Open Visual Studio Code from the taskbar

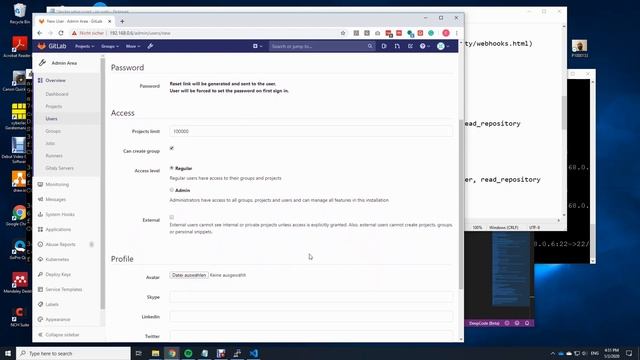coord(253,353)
